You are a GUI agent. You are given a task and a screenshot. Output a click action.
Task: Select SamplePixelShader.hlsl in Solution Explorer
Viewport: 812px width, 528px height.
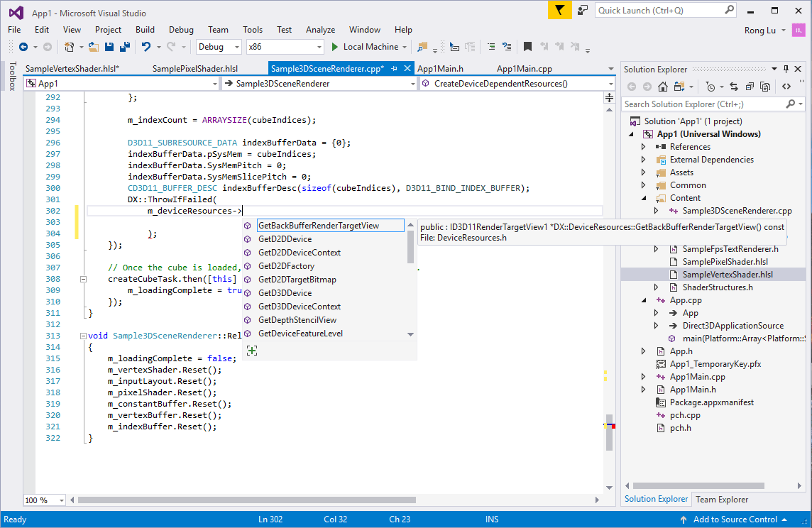pyautogui.click(x=725, y=262)
